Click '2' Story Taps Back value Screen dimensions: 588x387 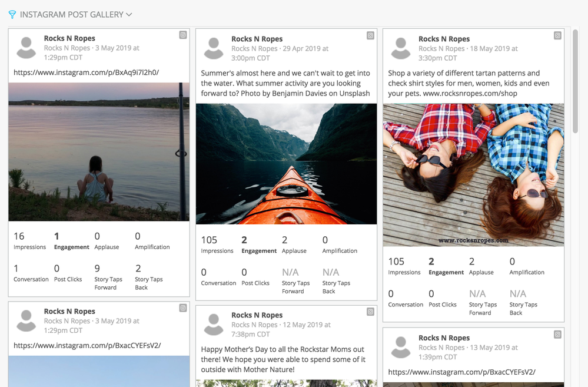point(138,269)
